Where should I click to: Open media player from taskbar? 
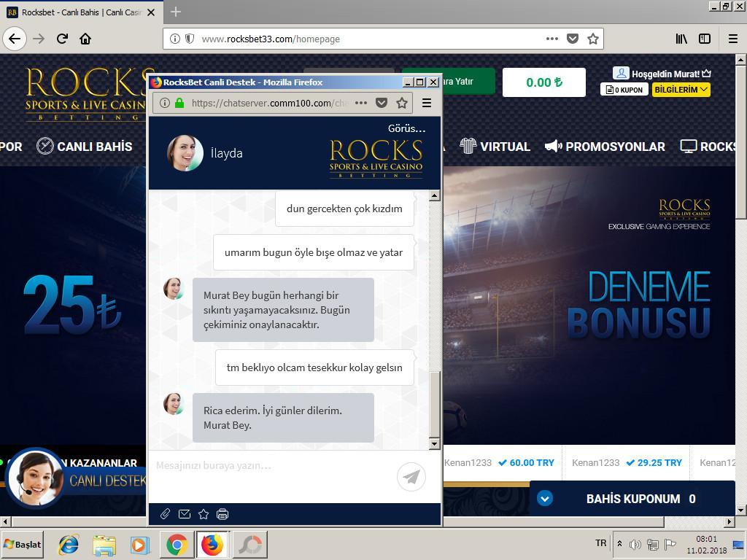(x=140, y=545)
